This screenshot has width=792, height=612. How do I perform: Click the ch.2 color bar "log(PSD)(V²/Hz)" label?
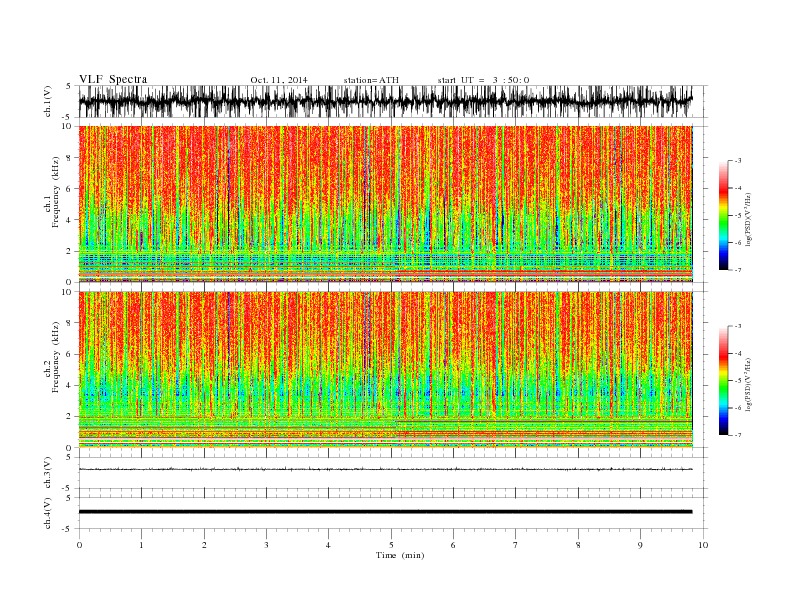click(748, 384)
